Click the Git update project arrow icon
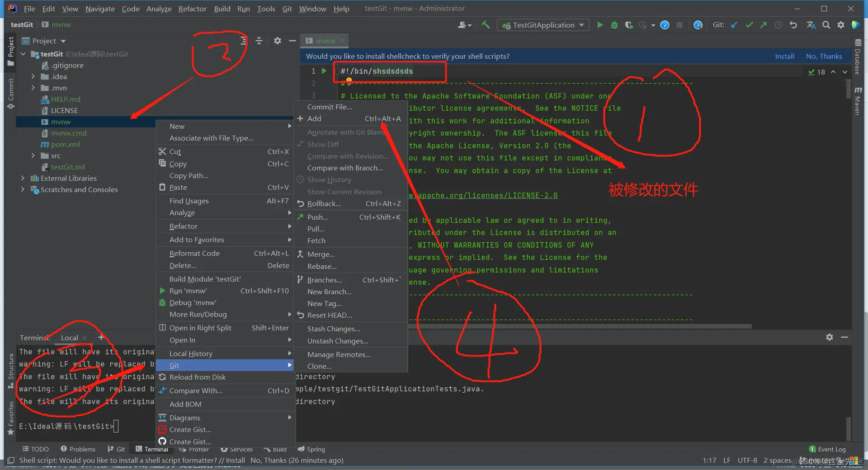Image resolution: width=868 pixels, height=470 pixels. click(x=734, y=25)
